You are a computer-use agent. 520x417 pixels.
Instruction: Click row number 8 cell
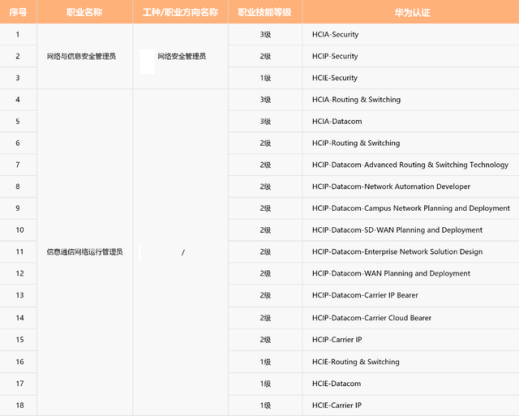[x=18, y=186]
